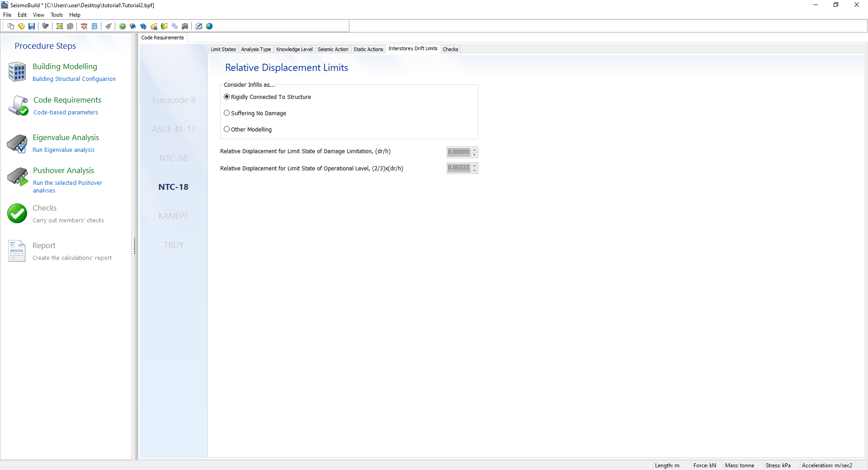
Task: Click the Building Modelling icon
Action: point(17,72)
